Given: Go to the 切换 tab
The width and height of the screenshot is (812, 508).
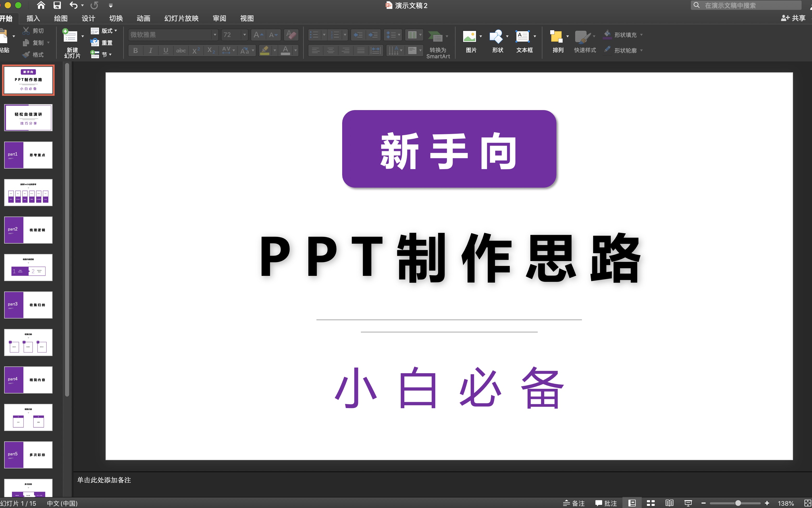Looking at the screenshot, I should coord(116,18).
